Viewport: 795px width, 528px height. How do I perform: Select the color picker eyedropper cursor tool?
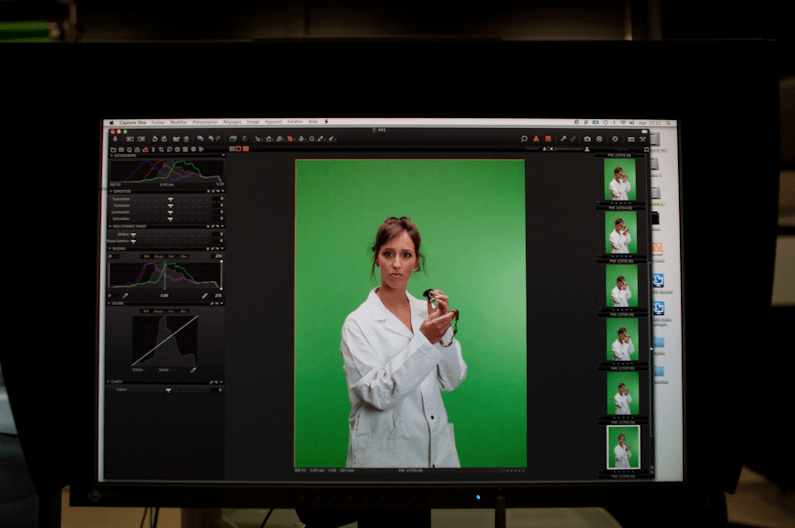(320, 138)
